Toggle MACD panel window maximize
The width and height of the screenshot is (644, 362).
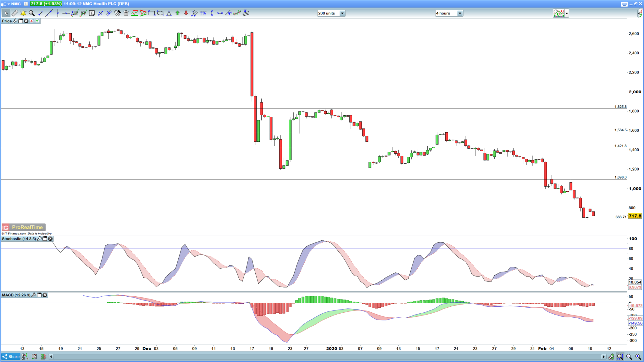(39, 295)
